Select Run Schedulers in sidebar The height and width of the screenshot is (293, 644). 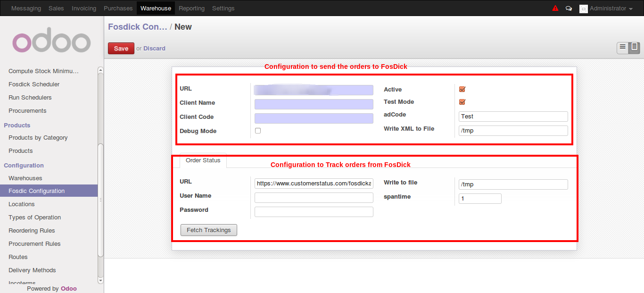(x=30, y=98)
